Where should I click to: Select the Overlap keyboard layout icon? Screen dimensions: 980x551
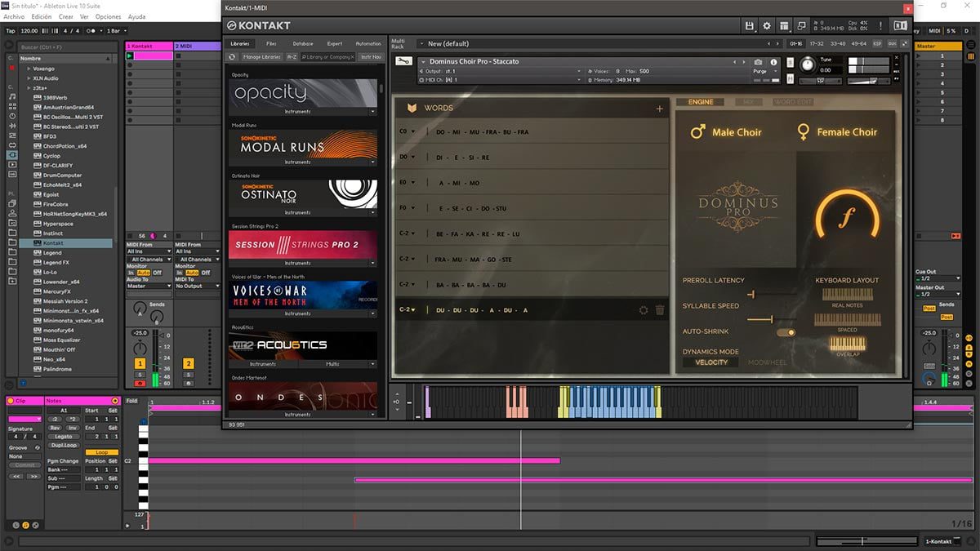click(x=847, y=344)
